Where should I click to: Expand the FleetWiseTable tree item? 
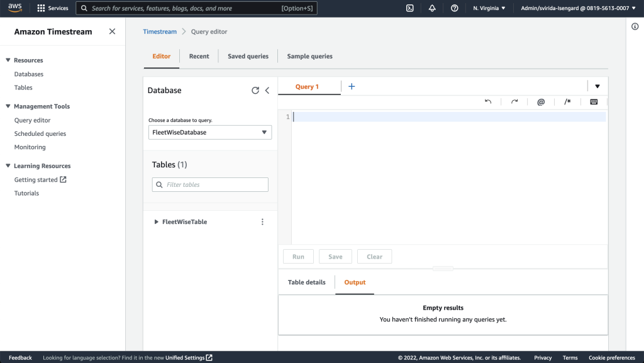[x=155, y=221]
